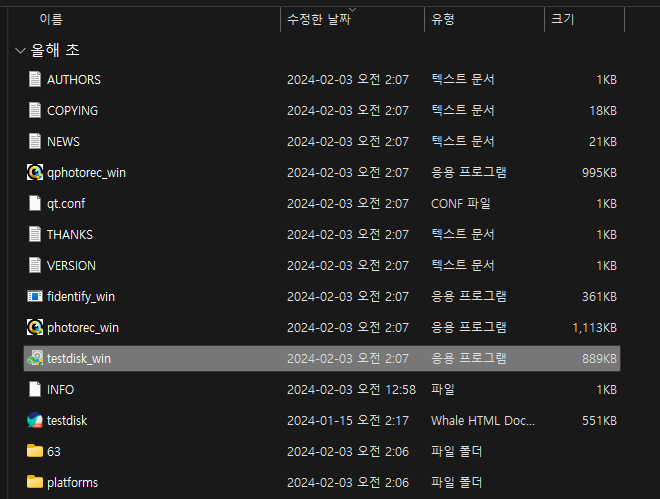Select the INFO file name

(x=61, y=390)
